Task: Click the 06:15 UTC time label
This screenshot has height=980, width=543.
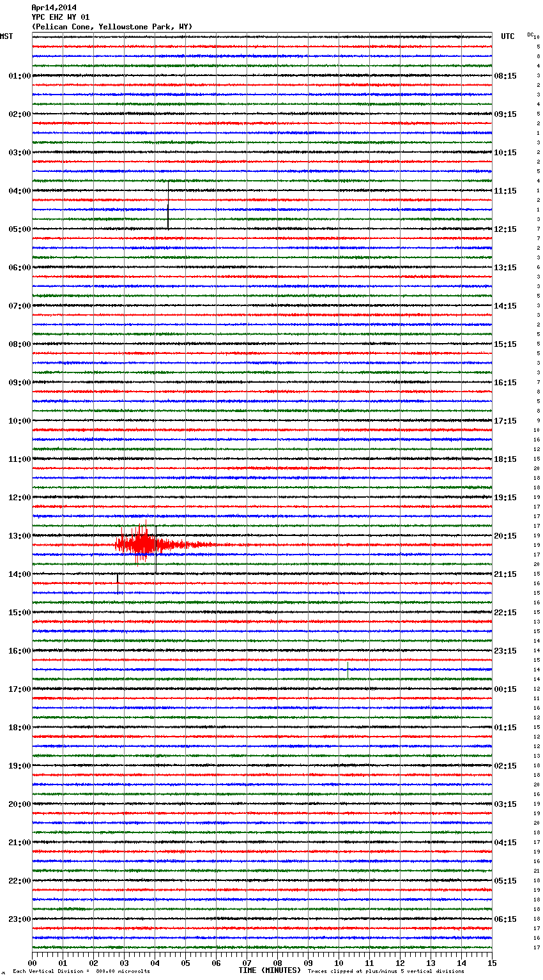Action: (505, 919)
